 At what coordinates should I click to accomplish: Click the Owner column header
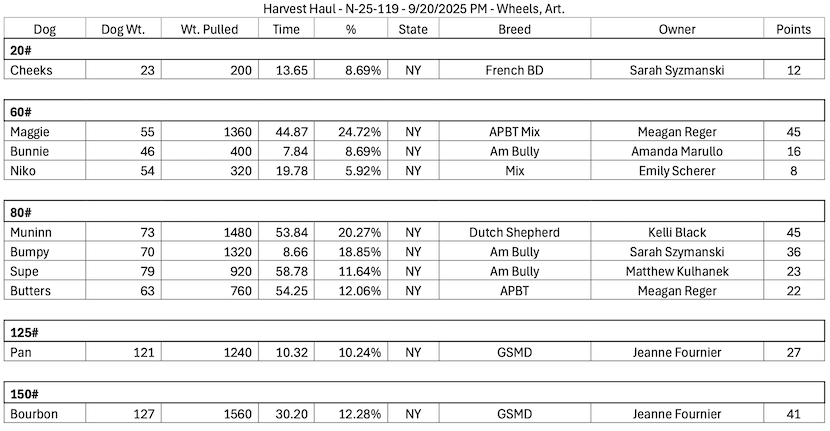coord(677,30)
